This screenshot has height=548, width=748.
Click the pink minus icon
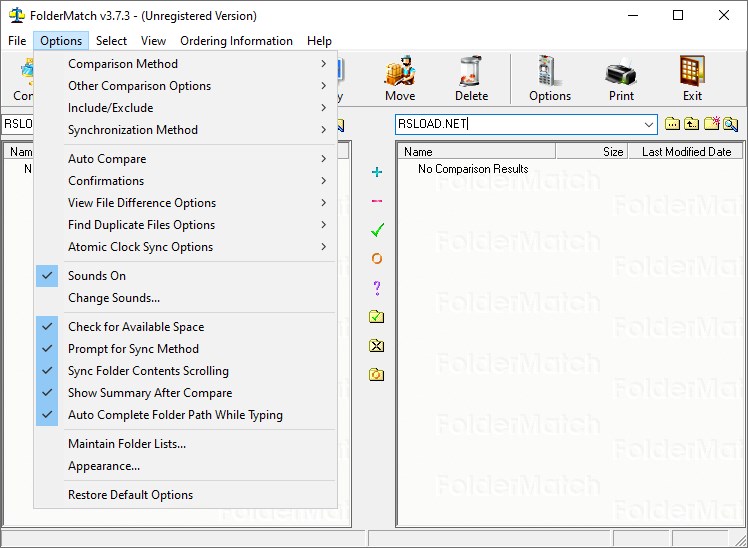click(x=377, y=201)
